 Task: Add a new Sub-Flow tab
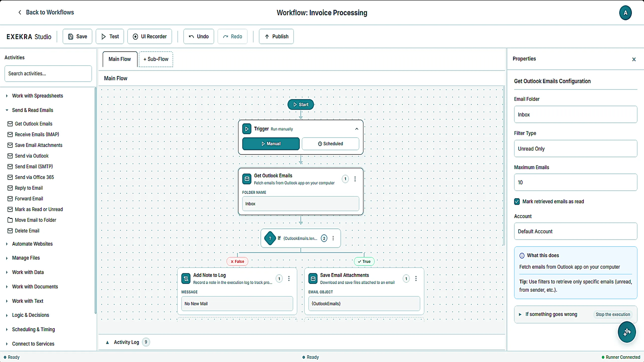156,59
